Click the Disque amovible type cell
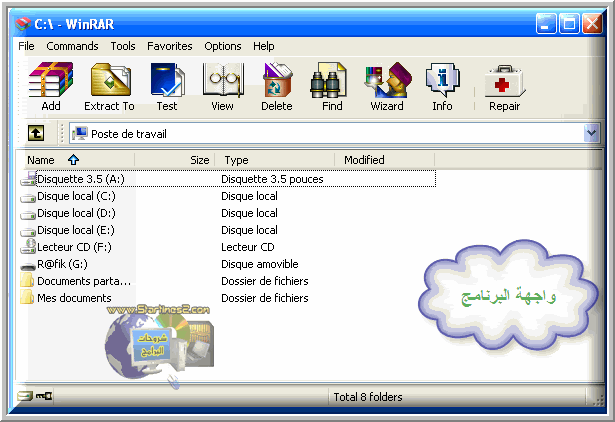Viewport: 615px width, 422px height. point(260,264)
